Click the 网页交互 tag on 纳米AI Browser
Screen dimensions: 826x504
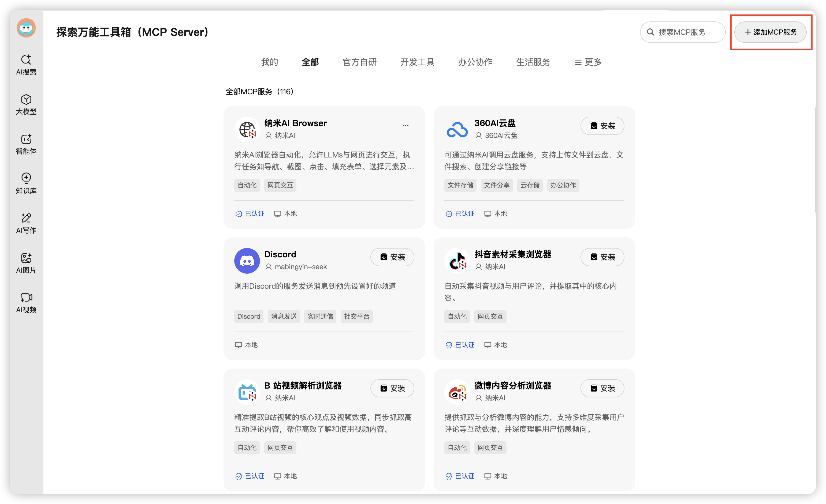point(280,185)
